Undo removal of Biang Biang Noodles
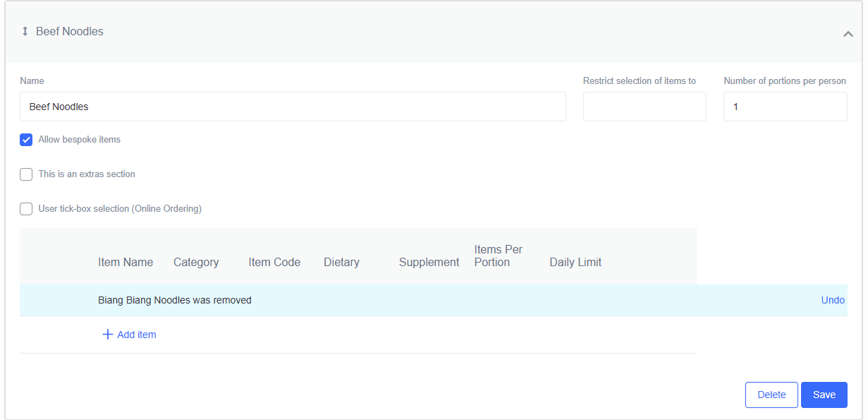Image resolution: width=868 pixels, height=420 pixels. tap(833, 300)
